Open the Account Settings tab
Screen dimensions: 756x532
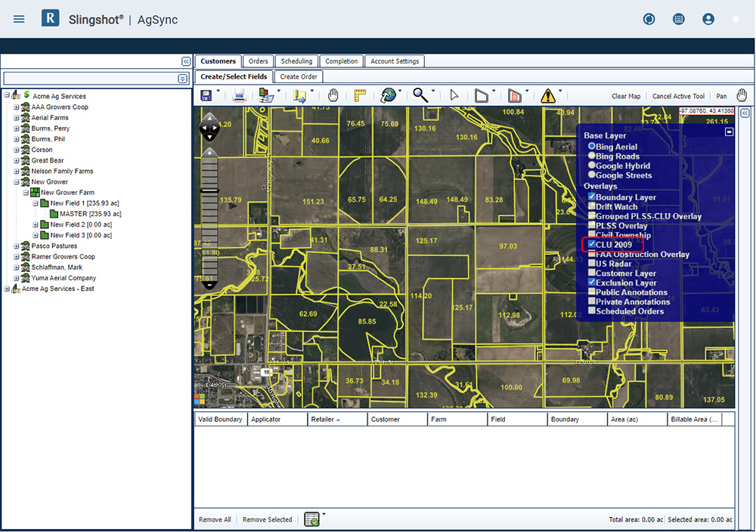click(395, 61)
